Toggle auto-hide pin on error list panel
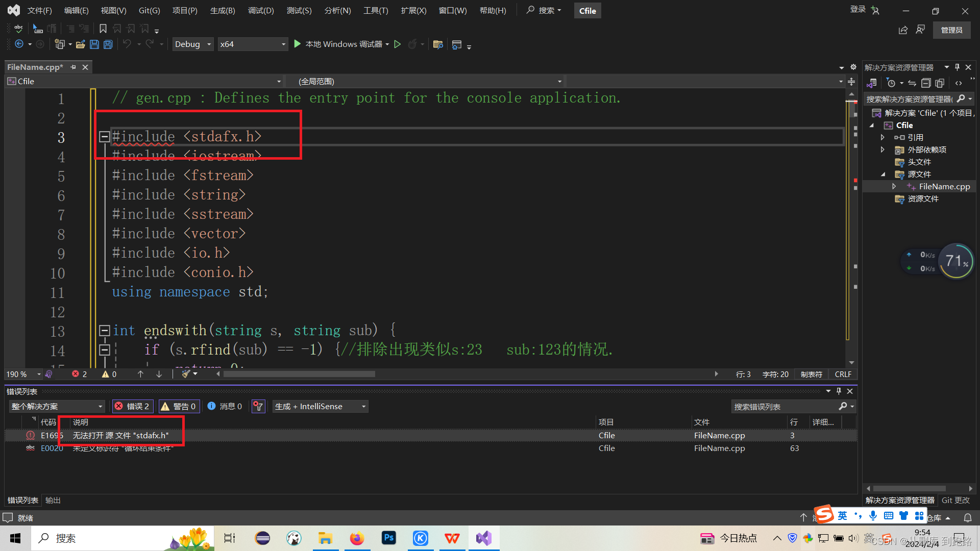 coord(839,391)
